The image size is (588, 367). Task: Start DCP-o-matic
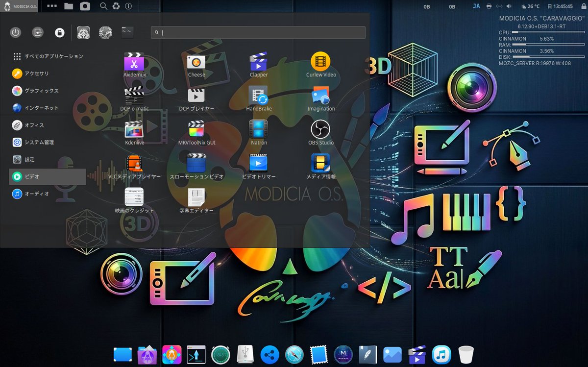(134, 99)
